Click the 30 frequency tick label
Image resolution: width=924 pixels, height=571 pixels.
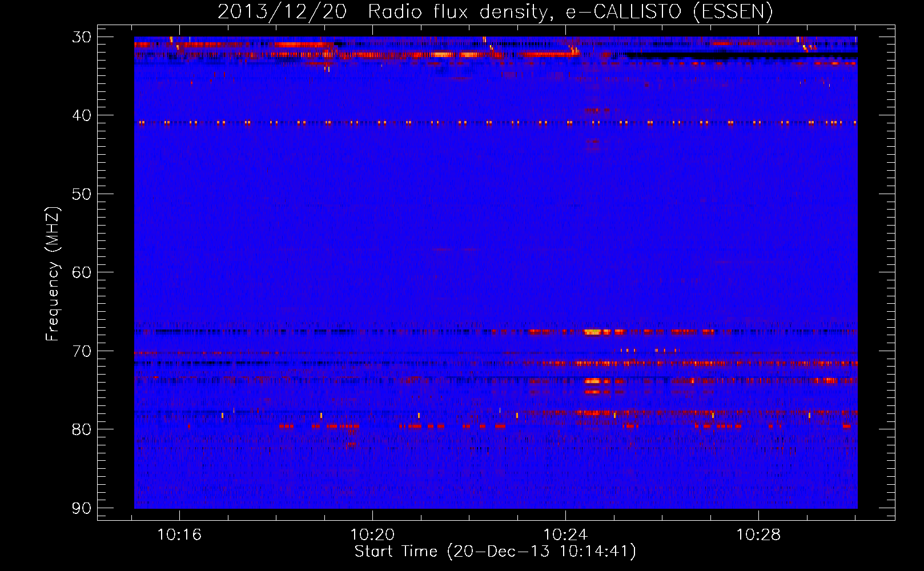[x=82, y=37]
